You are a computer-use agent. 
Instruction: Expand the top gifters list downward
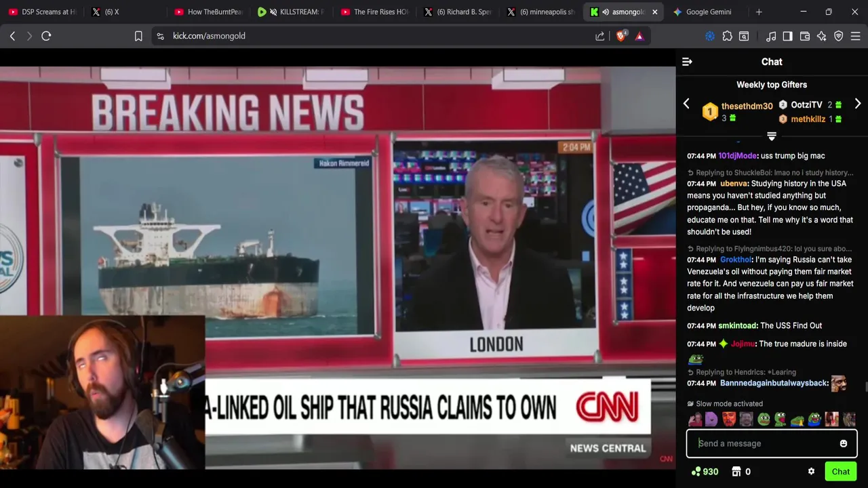click(772, 136)
